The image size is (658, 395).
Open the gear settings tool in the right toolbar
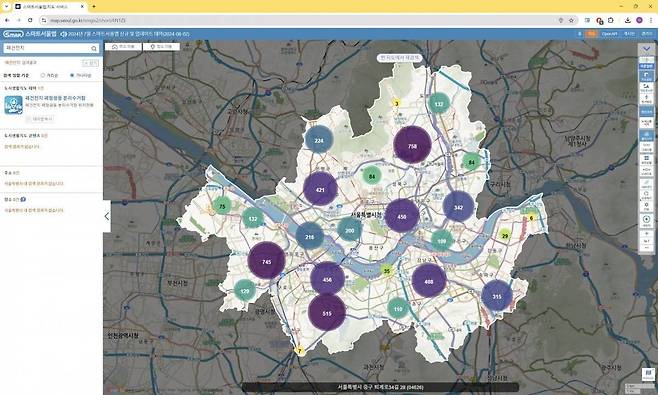click(x=646, y=205)
